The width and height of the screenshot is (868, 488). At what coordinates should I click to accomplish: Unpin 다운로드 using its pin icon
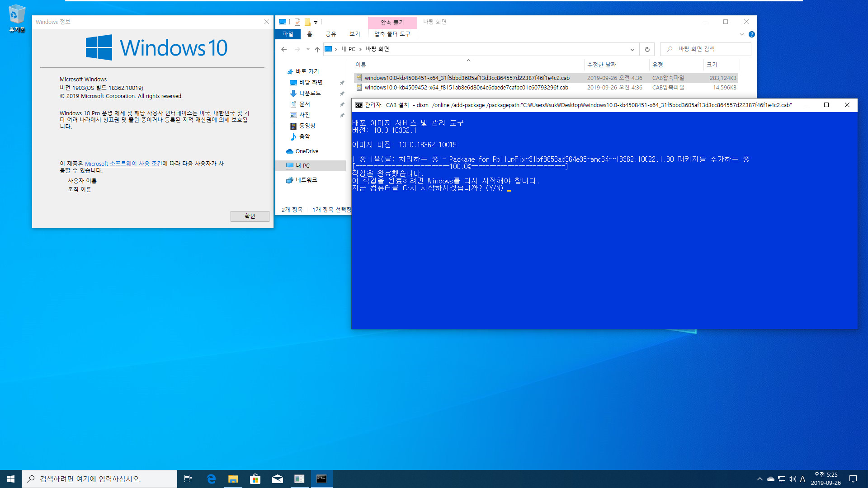coord(342,94)
